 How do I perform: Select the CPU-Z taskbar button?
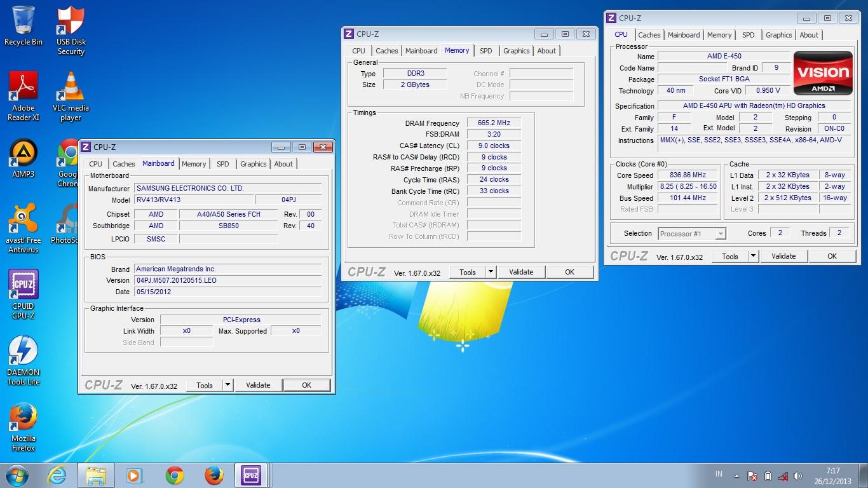253,475
